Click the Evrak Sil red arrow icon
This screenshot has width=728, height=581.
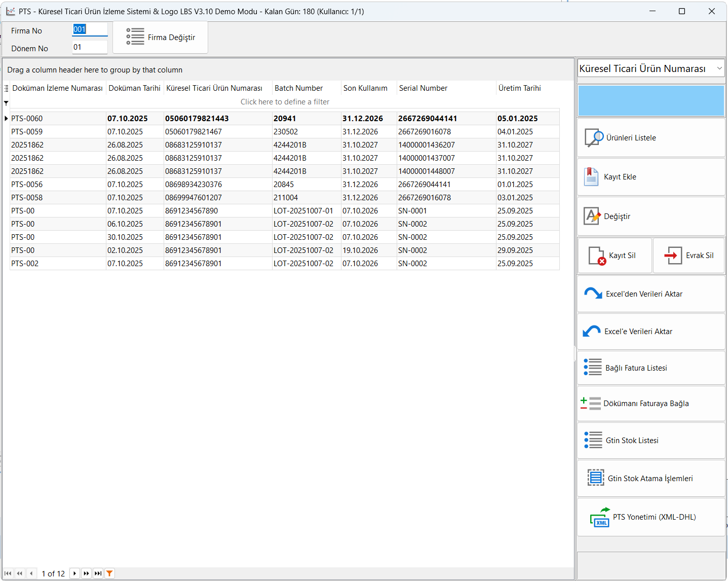673,256
